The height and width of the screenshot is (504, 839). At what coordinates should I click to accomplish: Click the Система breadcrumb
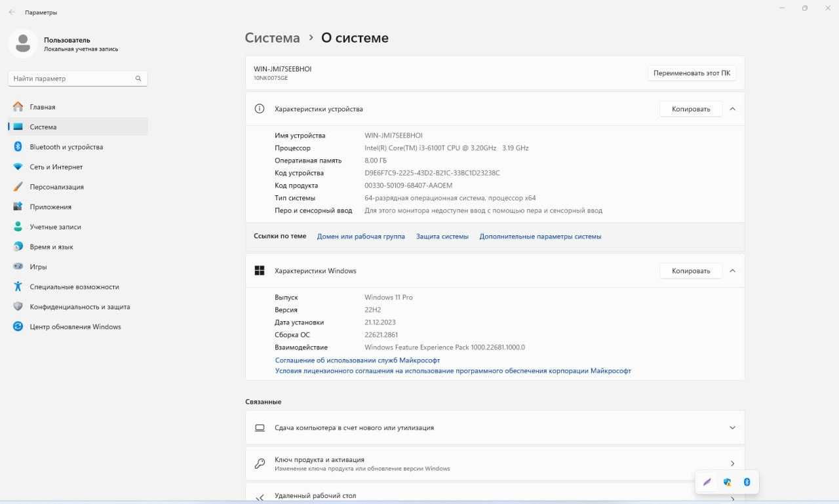tap(272, 38)
